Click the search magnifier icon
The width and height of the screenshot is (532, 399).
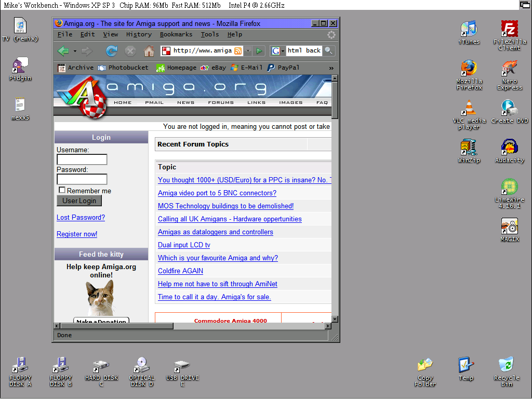(x=328, y=50)
